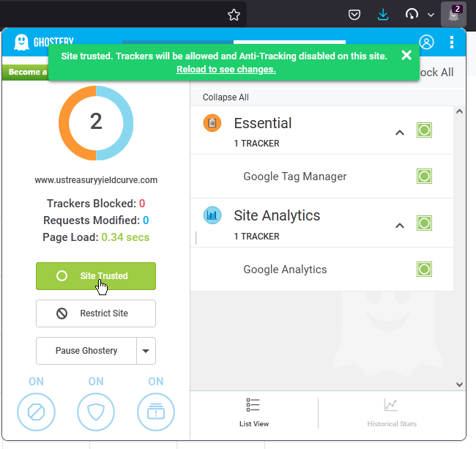Screen dimensions: 476x449
Task: Switch to the Historical Stats tab
Action: [x=392, y=413]
